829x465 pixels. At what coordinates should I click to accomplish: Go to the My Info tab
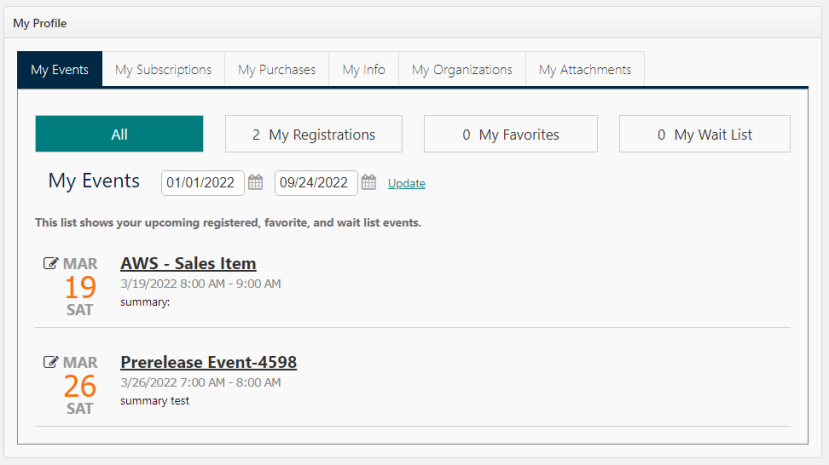pos(364,69)
